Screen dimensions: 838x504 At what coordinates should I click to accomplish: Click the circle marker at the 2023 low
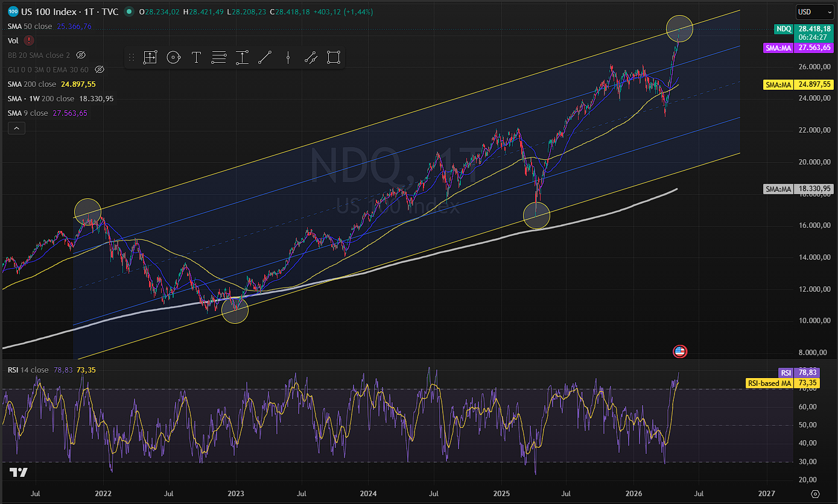[235, 310]
